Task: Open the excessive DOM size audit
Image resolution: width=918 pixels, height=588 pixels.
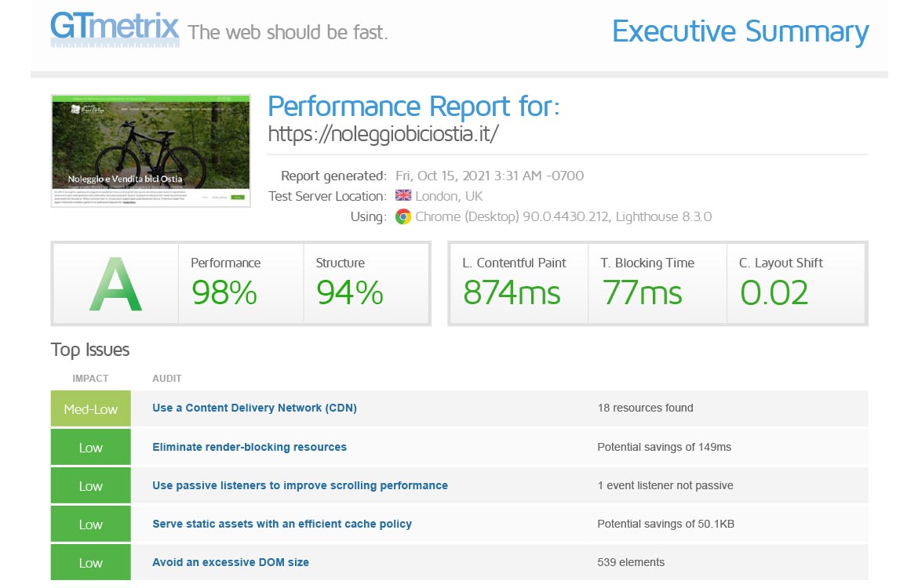Action: click(231, 562)
